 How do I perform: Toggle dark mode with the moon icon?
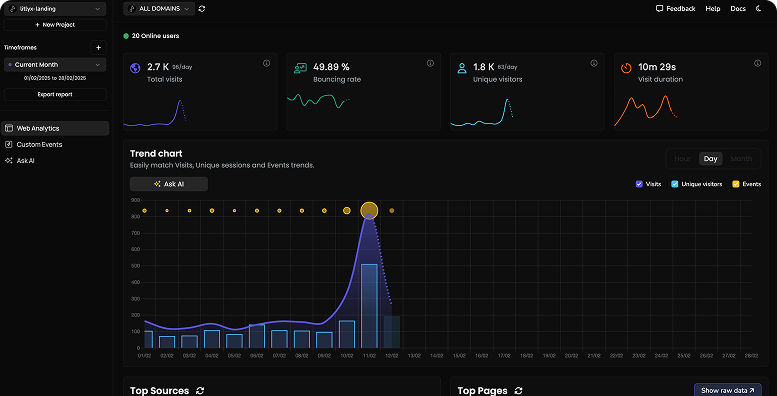click(x=759, y=8)
